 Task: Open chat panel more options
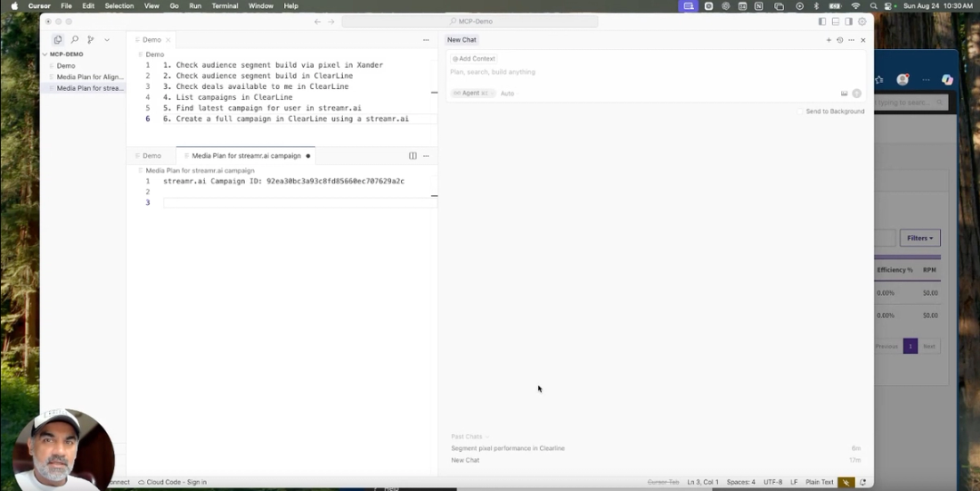(851, 40)
